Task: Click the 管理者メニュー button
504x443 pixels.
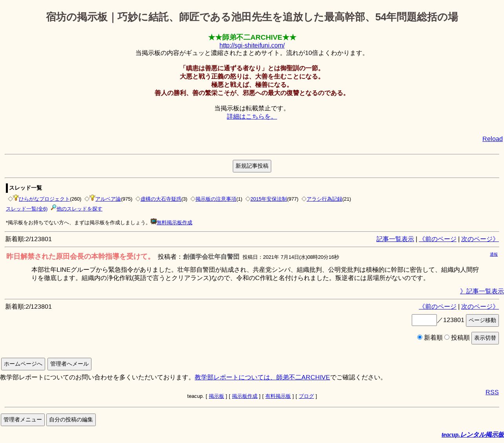Action: (x=23, y=420)
